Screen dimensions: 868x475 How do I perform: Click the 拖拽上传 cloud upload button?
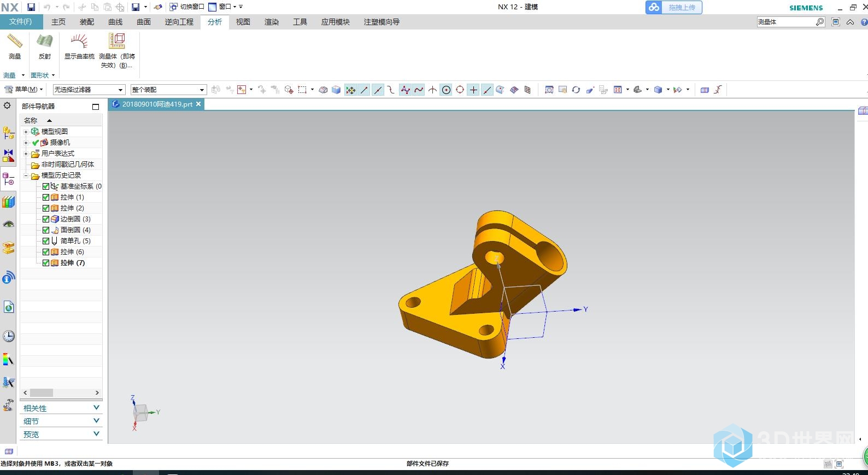[x=674, y=7]
